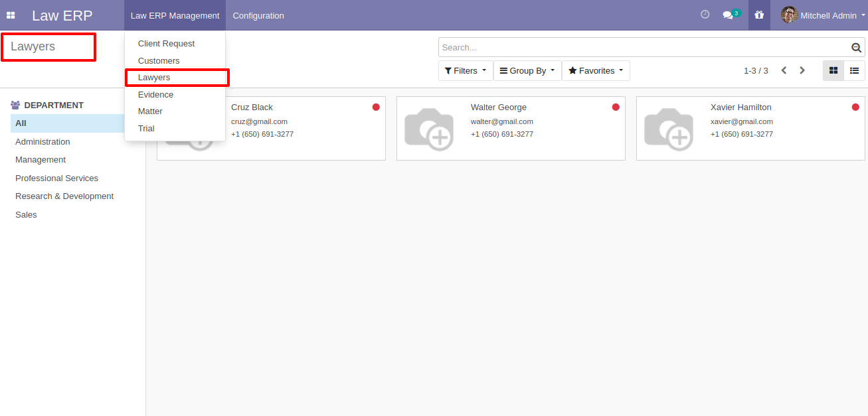
Task: Click red status dot on Xavier Hamilton card
Action: point(855,107)
